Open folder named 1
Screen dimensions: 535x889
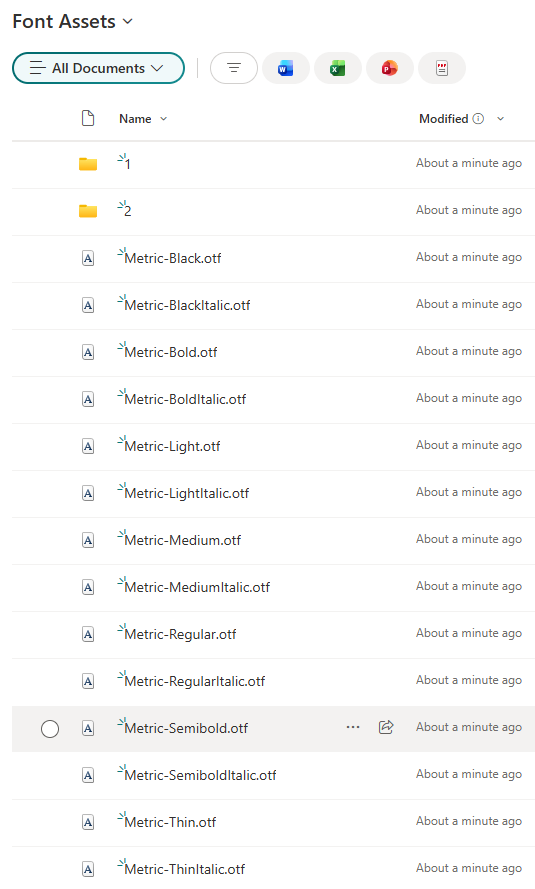pos(128,164)
